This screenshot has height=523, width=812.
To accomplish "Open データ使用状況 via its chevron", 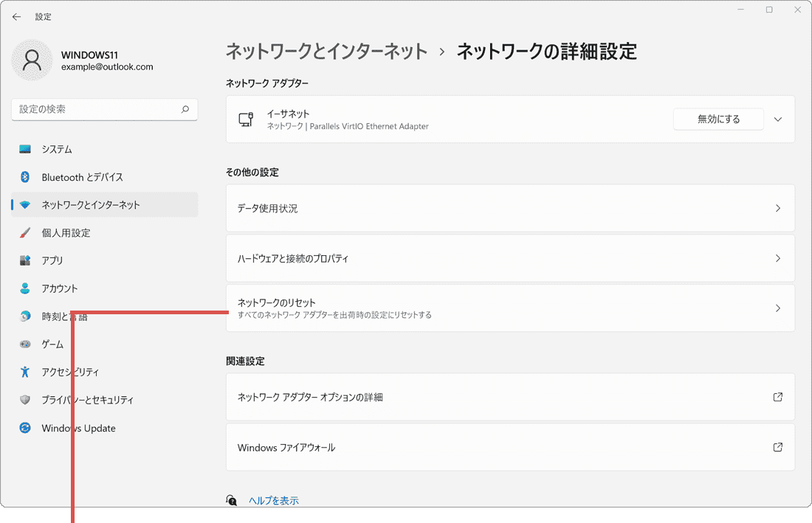I will point(777,208).
